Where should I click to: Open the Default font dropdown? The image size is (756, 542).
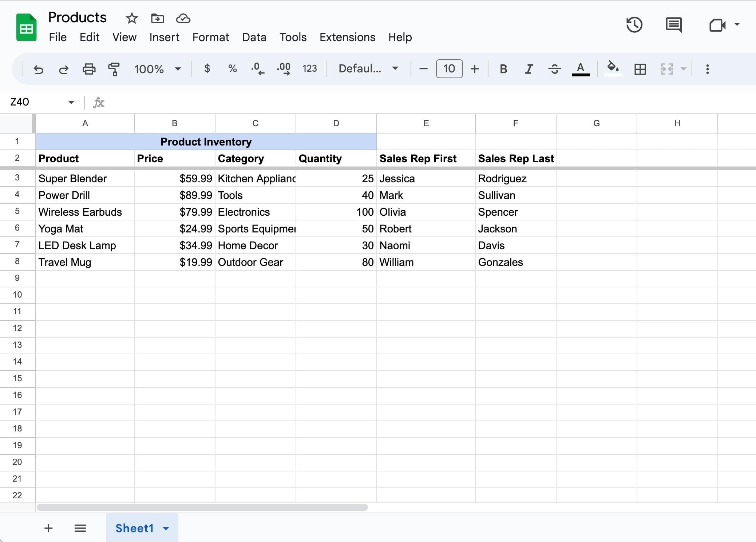tap(368, 68)
